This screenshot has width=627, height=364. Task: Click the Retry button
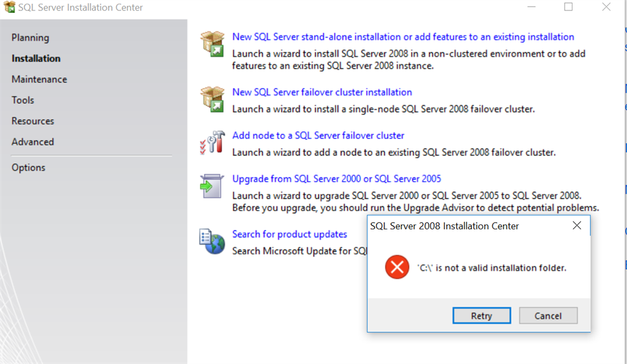pos(481,316)
